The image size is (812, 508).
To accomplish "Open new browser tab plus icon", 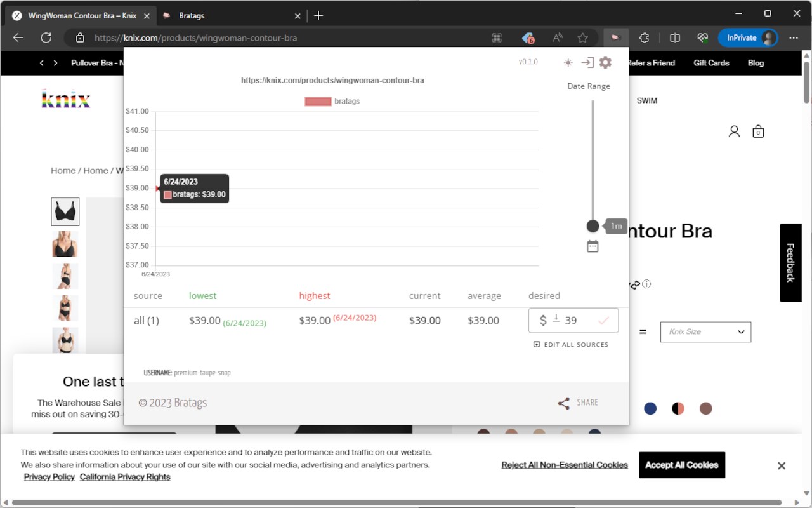I will pyautogui.click(x=318, y=15).
